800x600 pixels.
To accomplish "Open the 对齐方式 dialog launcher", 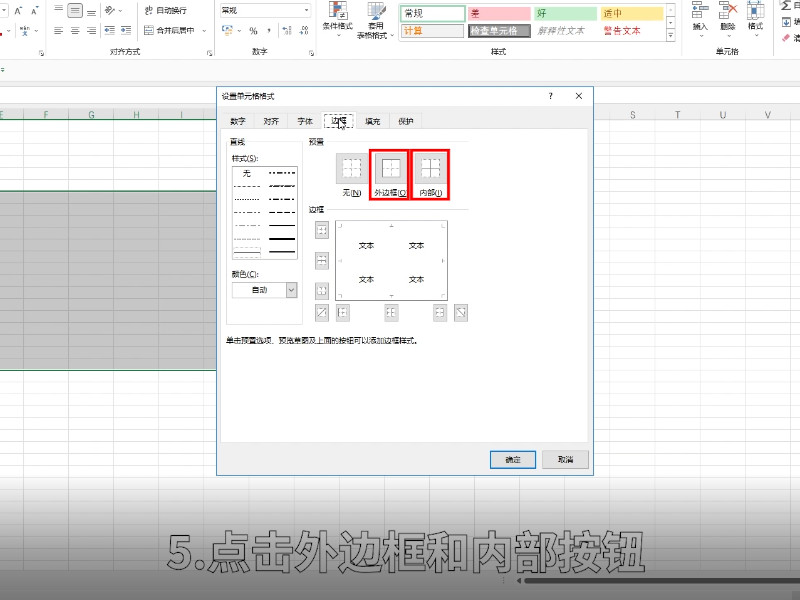I will (x=209, y=53).
